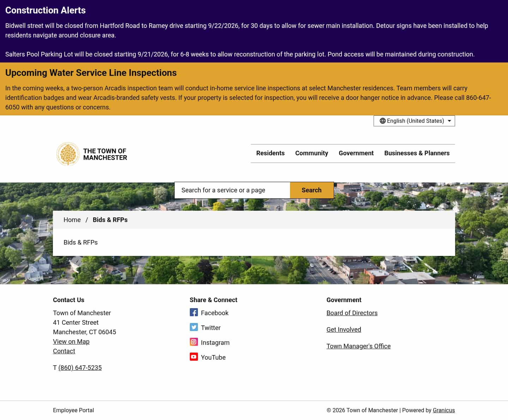Open the Residents menu
This screenshot has width=508, height=420.
(270, 153)
